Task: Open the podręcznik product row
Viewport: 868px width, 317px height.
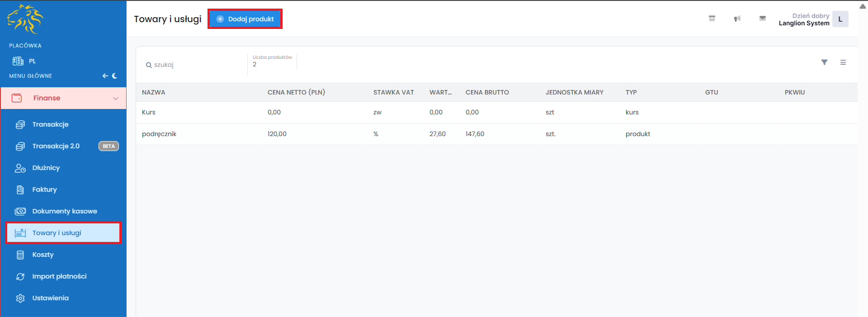Action: coord(159,134)
